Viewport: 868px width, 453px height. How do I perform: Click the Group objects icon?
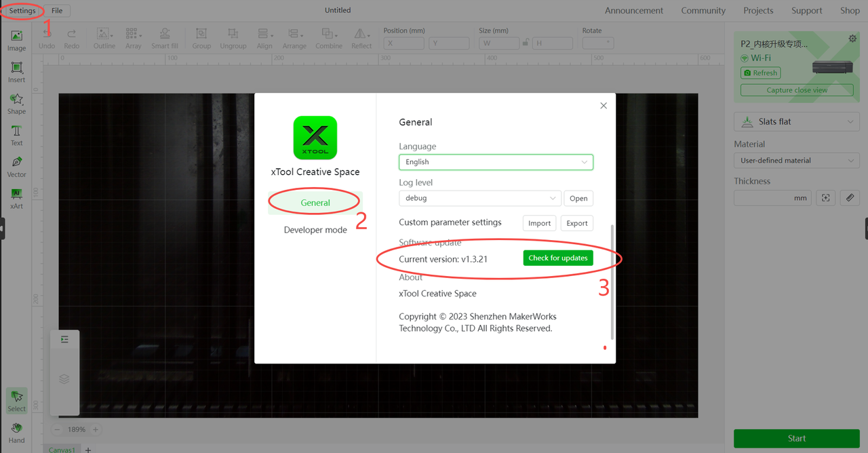point(201,38)
